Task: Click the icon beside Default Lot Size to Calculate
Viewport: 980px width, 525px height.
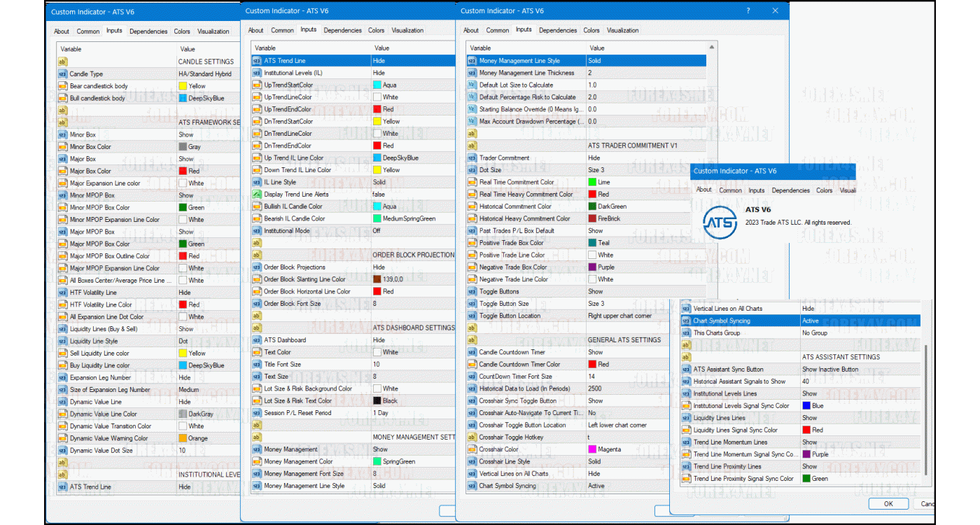Action: click(472, 85)
